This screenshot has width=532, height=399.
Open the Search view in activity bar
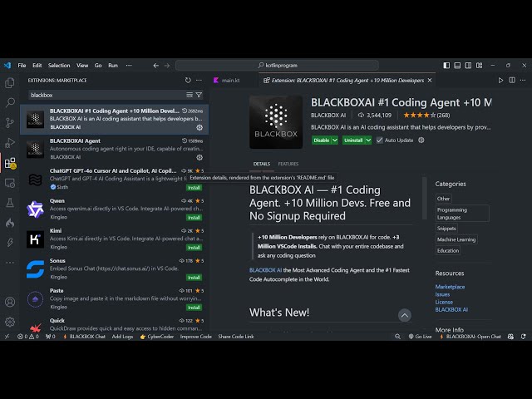10,103
